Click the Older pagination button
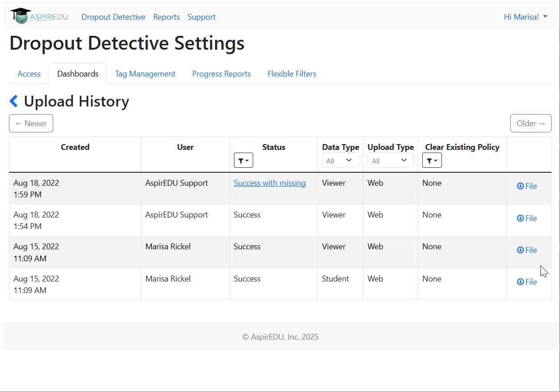 pyautogui.click(x=531, y=124)
